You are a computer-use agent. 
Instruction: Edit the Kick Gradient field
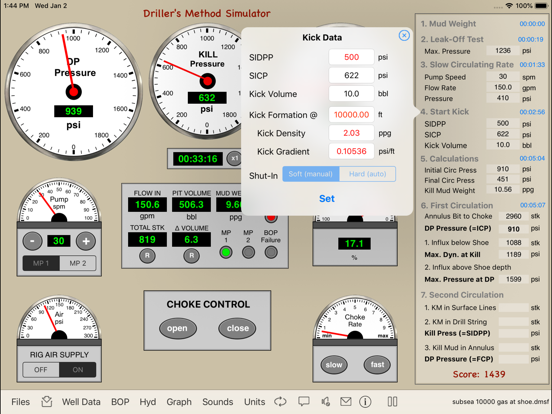[x=351, y=151]
